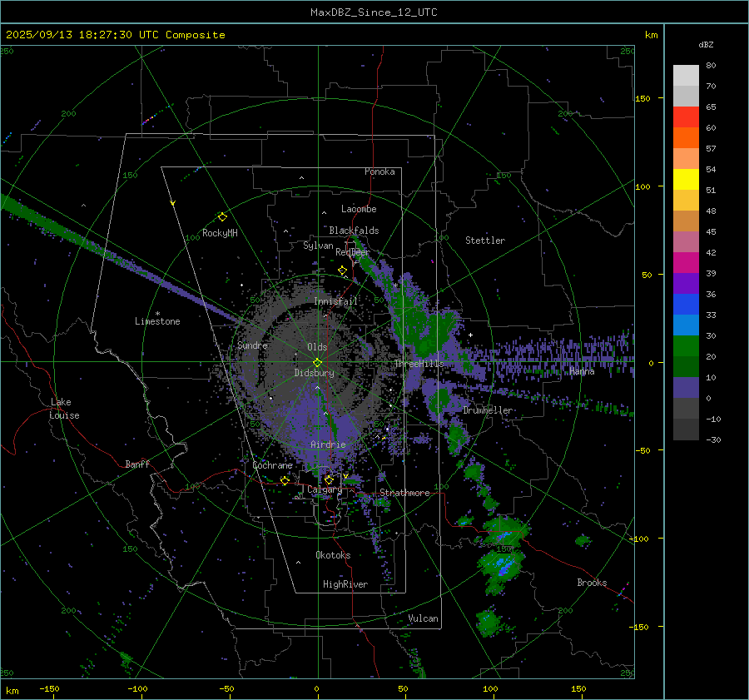This screenshot has height=700, width=749.
Task: Select the Okotoks label
Action: pyautogui.click(x=333, y=554)
